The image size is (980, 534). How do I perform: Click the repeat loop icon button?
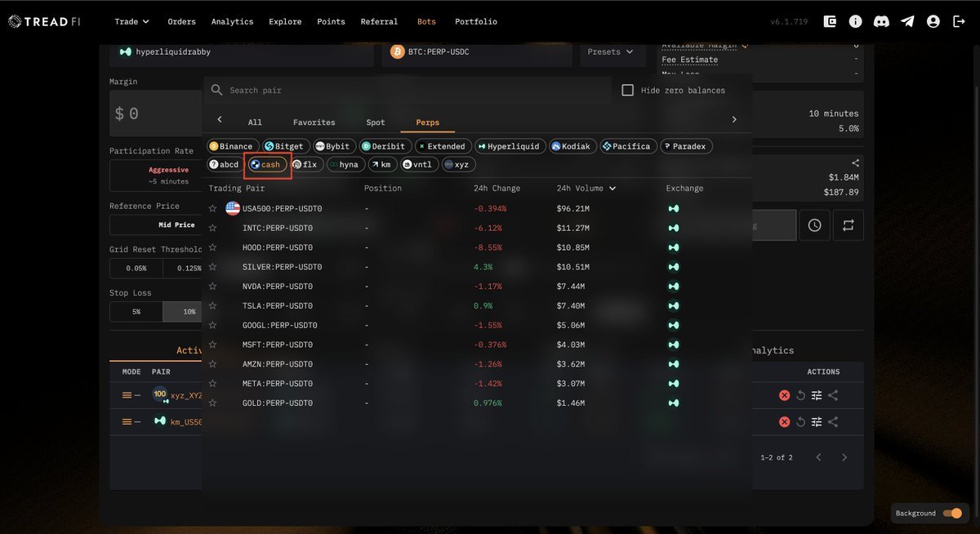point(848,225)
